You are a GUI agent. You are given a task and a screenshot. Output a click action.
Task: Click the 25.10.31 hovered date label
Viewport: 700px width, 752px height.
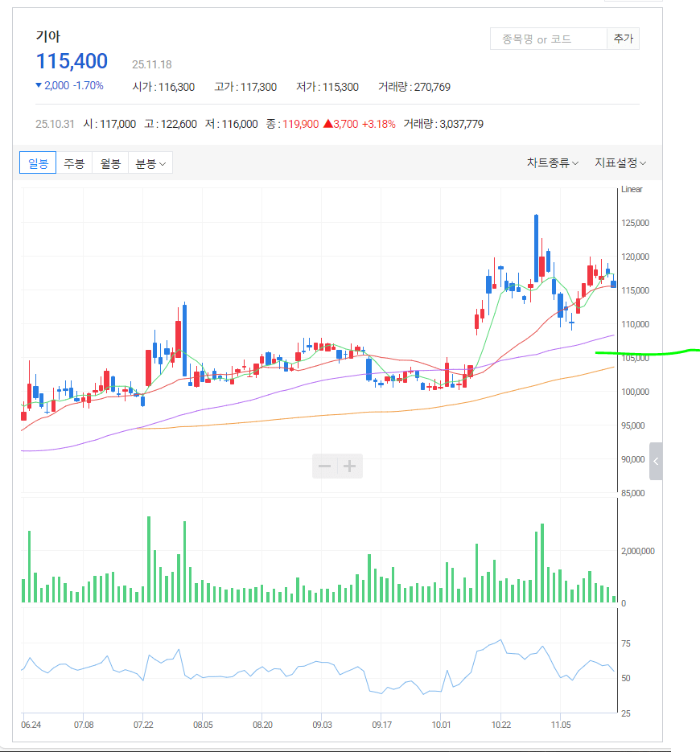(x=55, y=124)
